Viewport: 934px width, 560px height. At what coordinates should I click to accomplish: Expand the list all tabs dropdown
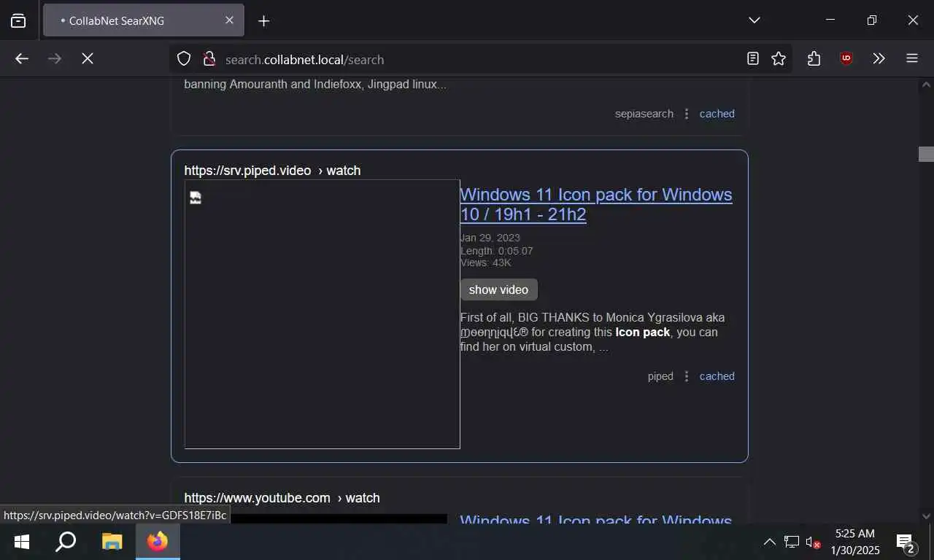pyautogui.click(x=754, y=20)
